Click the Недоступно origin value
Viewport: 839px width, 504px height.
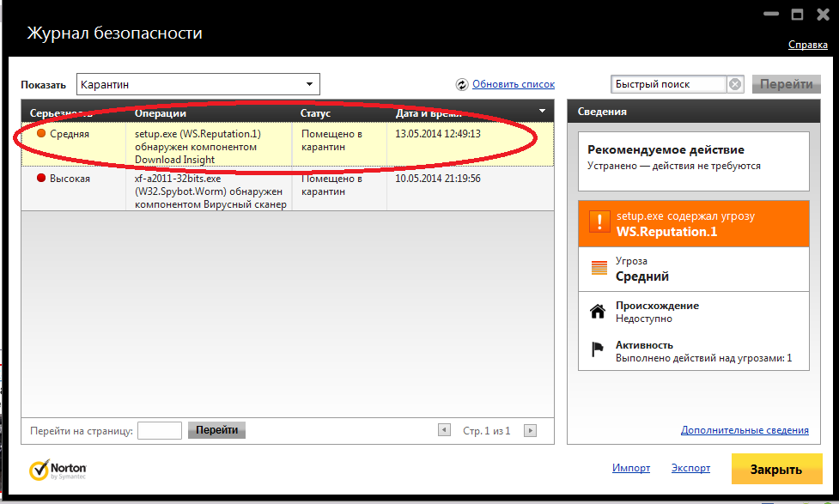coord(644,319)
